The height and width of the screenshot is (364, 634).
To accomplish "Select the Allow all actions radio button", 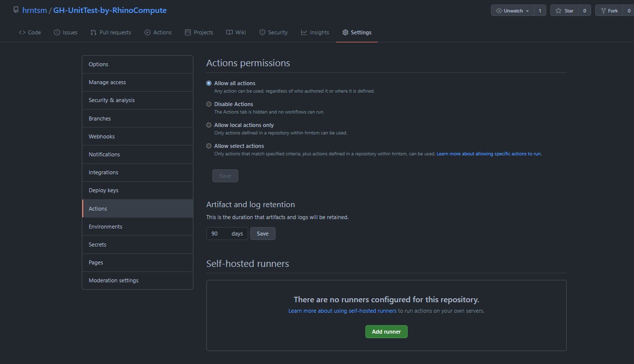I will coord(209,83).
